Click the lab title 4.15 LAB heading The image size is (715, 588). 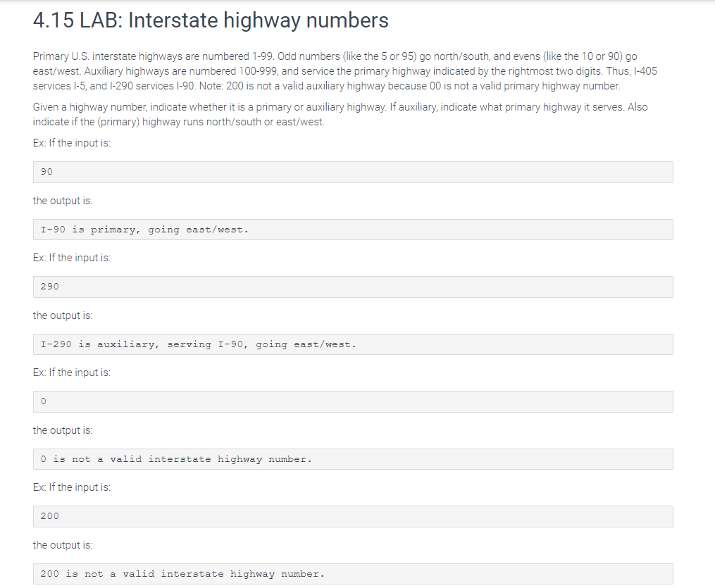[x=209, y=20]
